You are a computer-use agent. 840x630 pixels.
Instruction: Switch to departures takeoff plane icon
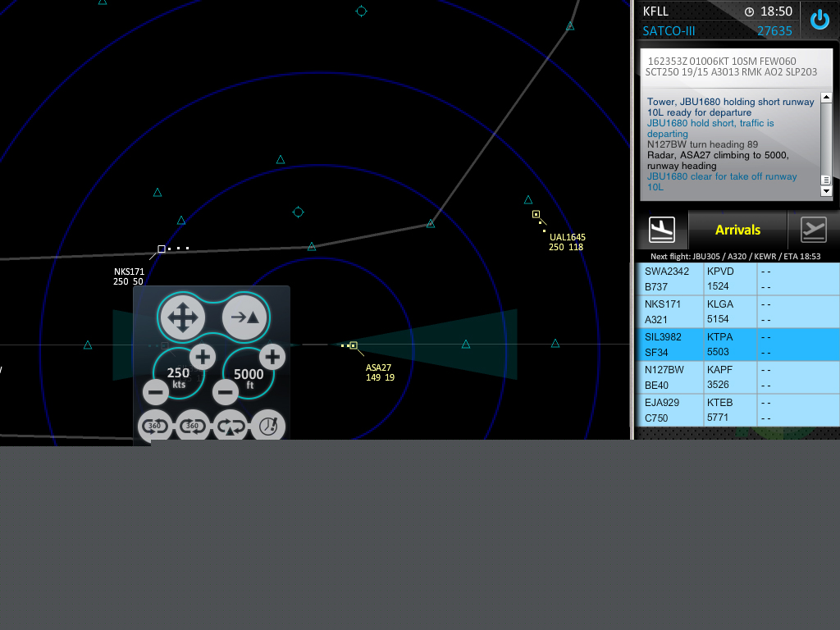(x=813, y=230)
